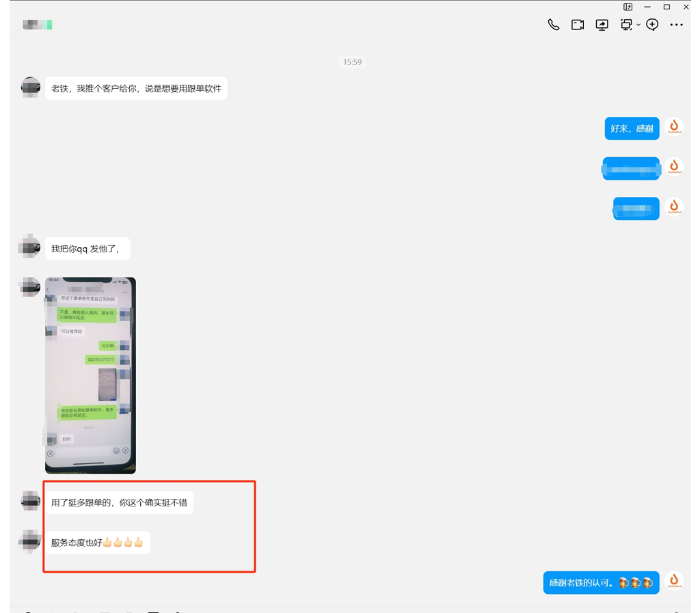Open the screen share option

602,25
